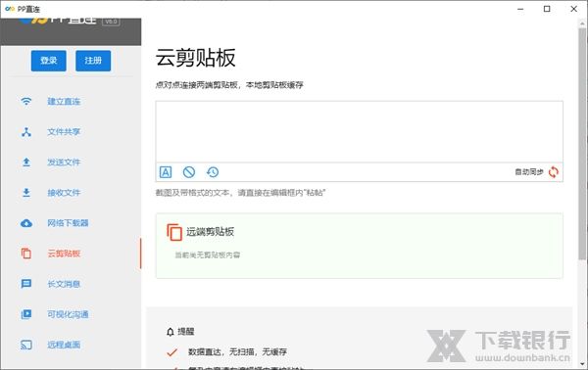Image resolution: width=588 pixels, height=370 pixels.
Task: Click the cast icon beside 远程桌面
Action: point(26,345)
